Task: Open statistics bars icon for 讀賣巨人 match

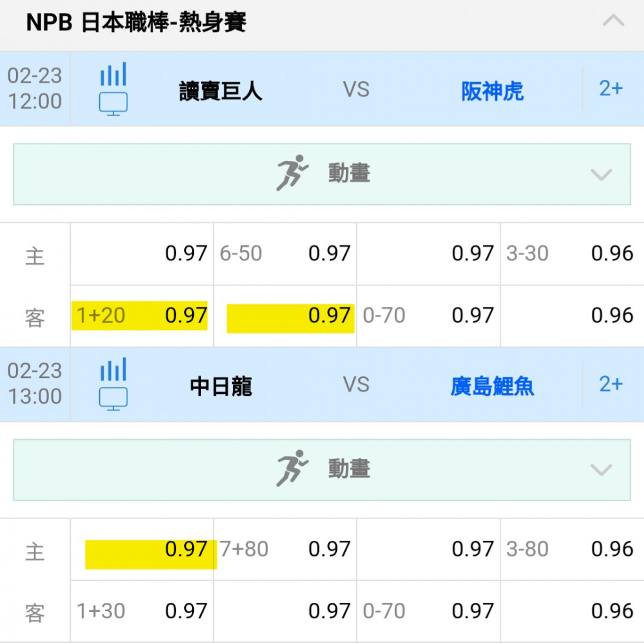Action: point(113,74)
